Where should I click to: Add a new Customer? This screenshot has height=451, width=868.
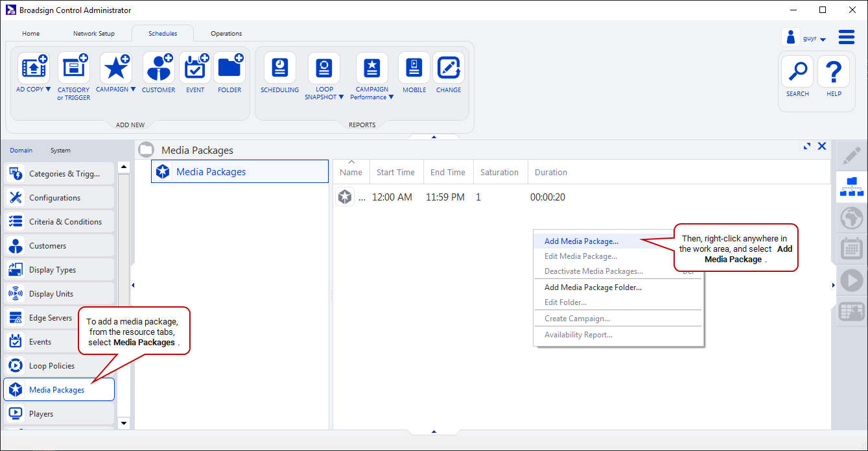(158, 68)
